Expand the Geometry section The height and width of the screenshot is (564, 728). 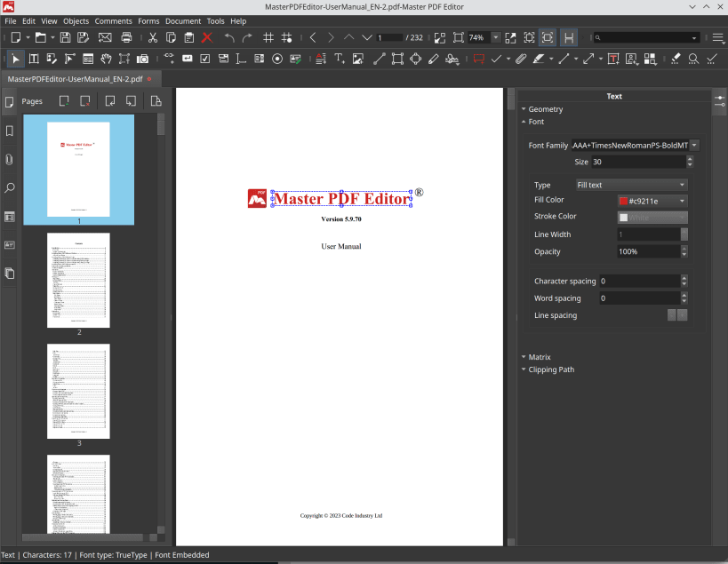pos(542,109)
